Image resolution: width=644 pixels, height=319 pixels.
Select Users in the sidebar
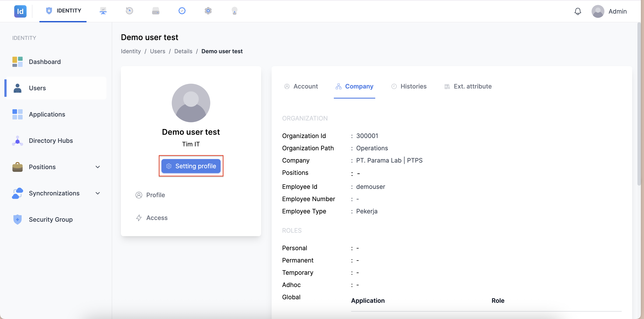(x=55, y=88)
